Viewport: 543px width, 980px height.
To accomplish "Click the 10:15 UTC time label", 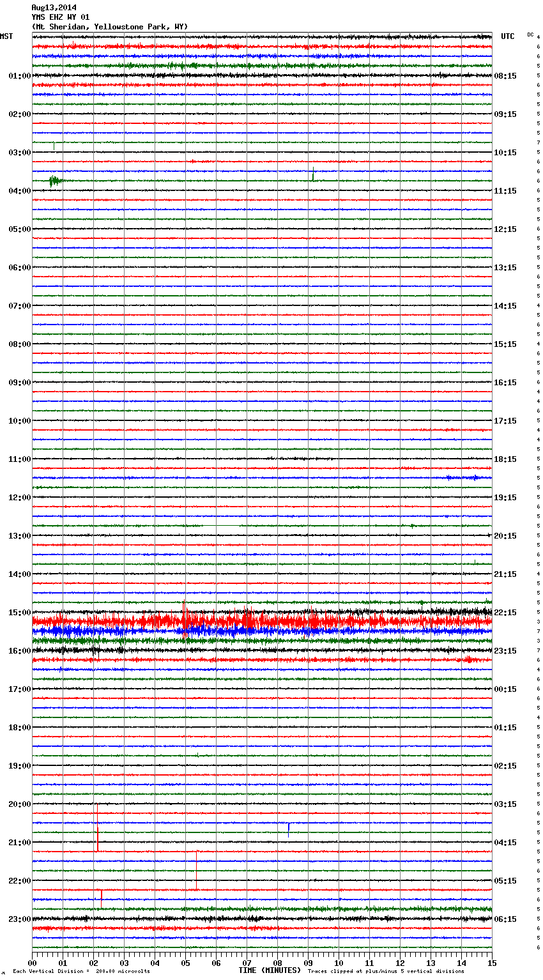I will [505, 153].
